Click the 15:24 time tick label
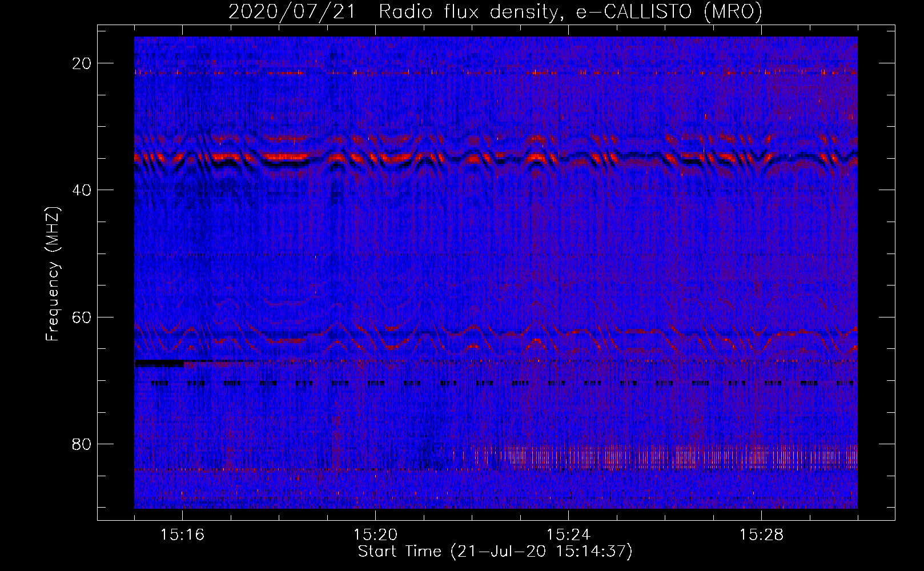Viewport: 924px width, 571px height. 568,534
